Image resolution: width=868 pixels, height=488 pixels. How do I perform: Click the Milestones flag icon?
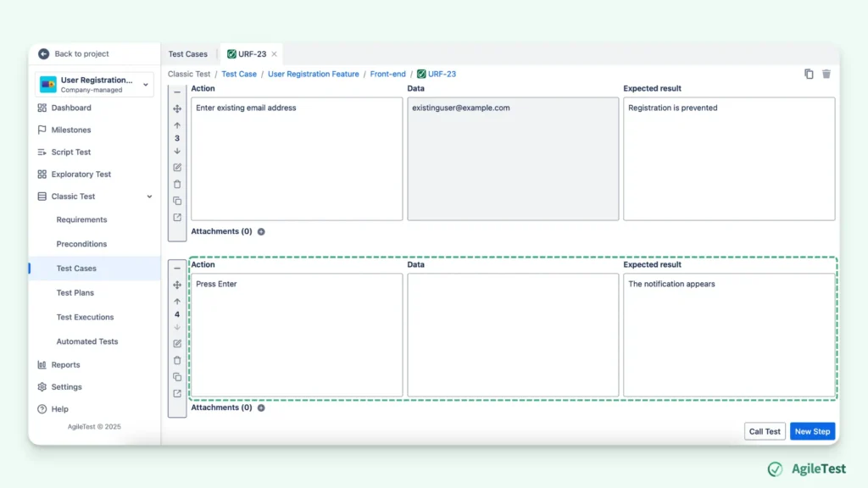42,130
